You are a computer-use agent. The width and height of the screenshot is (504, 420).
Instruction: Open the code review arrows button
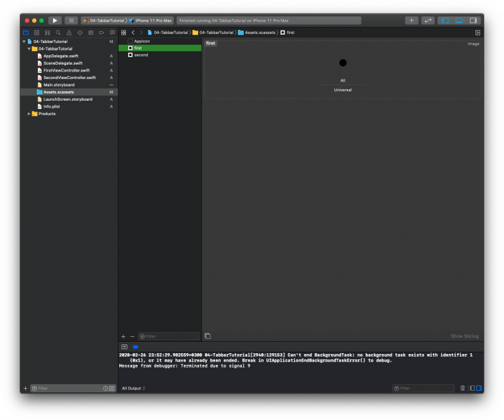[x=428, y=20]
